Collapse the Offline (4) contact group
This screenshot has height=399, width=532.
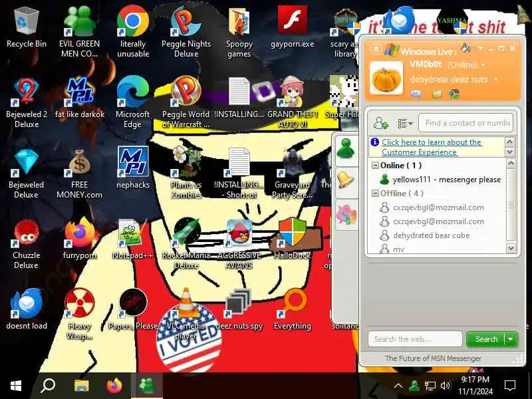[375, 193]
